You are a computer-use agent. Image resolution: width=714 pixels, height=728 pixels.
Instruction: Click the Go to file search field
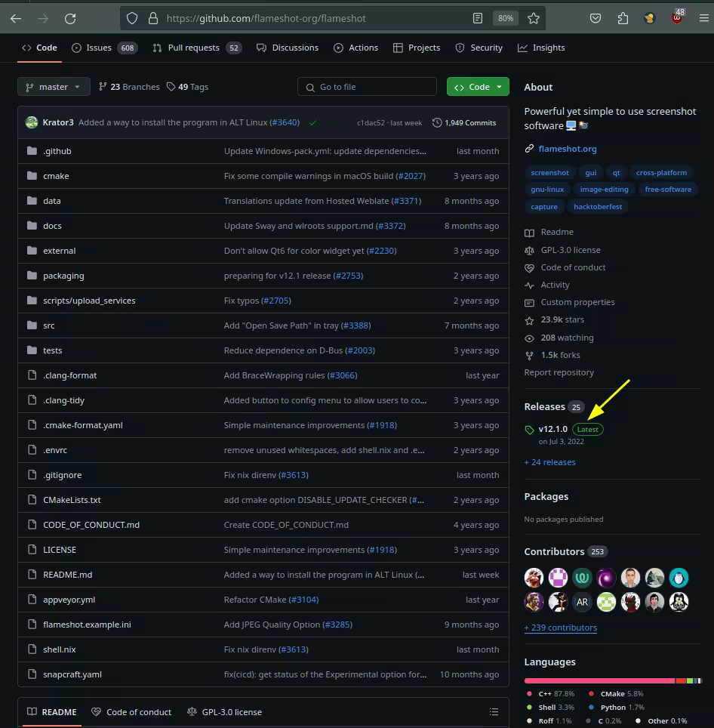367,87
